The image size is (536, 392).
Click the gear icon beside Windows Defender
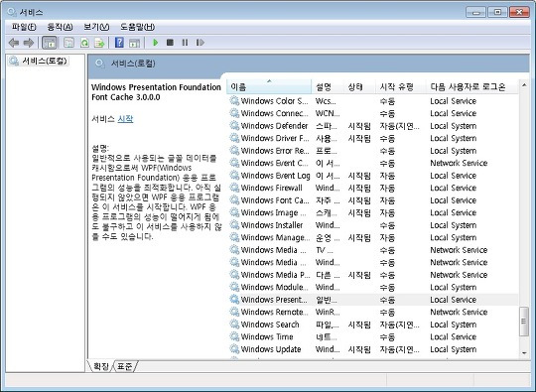pyautogui.click(x=234, y=126)
